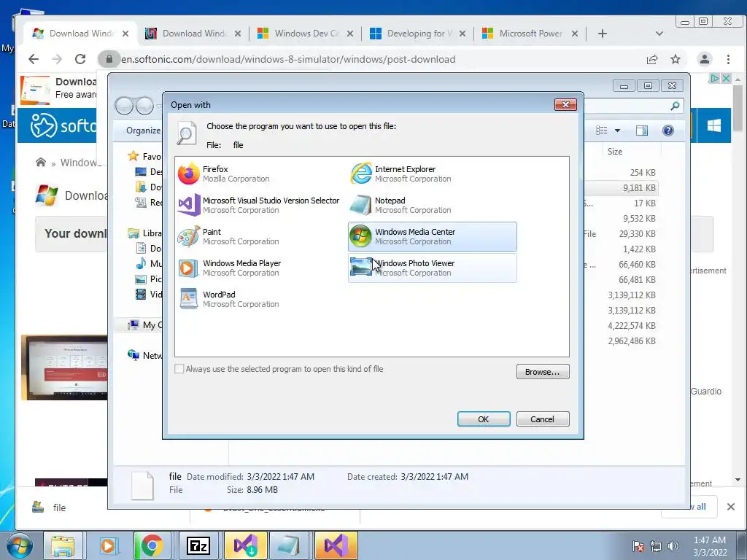Open Explorer change view dropdown arrow
Screen dimensions: 747x560
coord(617,131)
